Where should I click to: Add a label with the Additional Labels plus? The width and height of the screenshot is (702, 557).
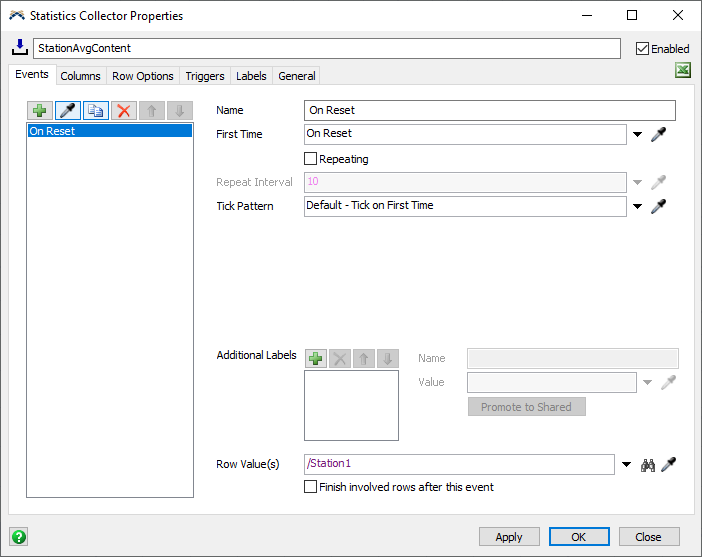pos(316,358)
